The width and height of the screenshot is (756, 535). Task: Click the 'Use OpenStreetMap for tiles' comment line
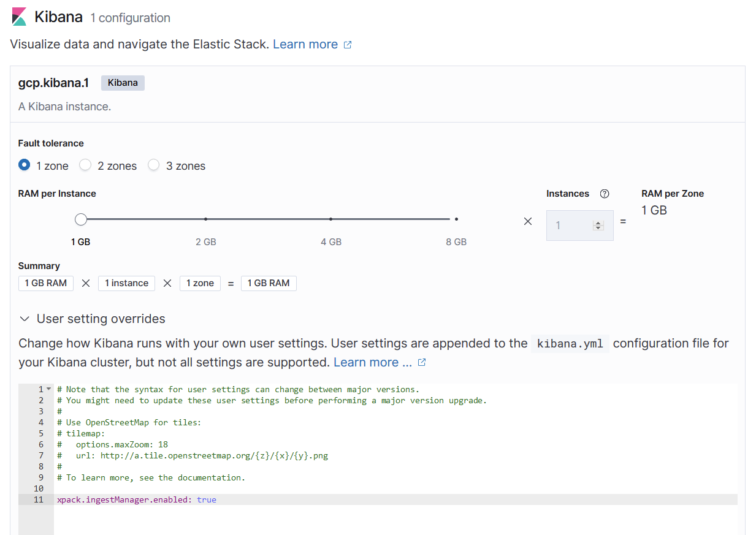[129, 422]
